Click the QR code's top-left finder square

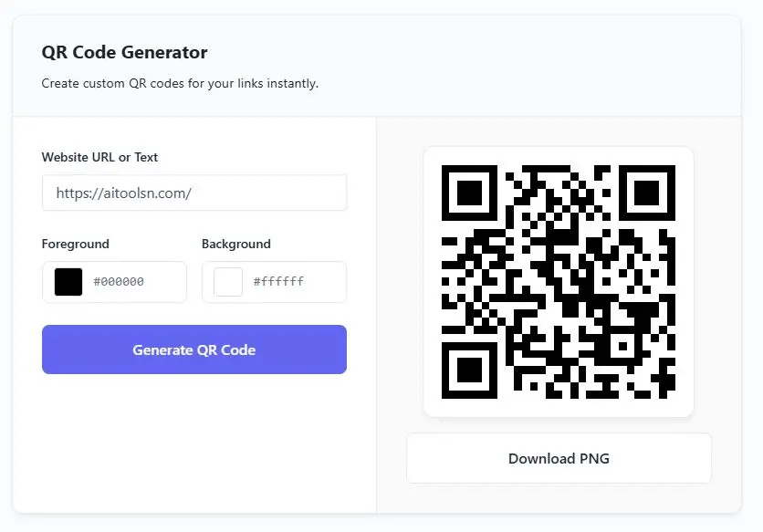469,193
